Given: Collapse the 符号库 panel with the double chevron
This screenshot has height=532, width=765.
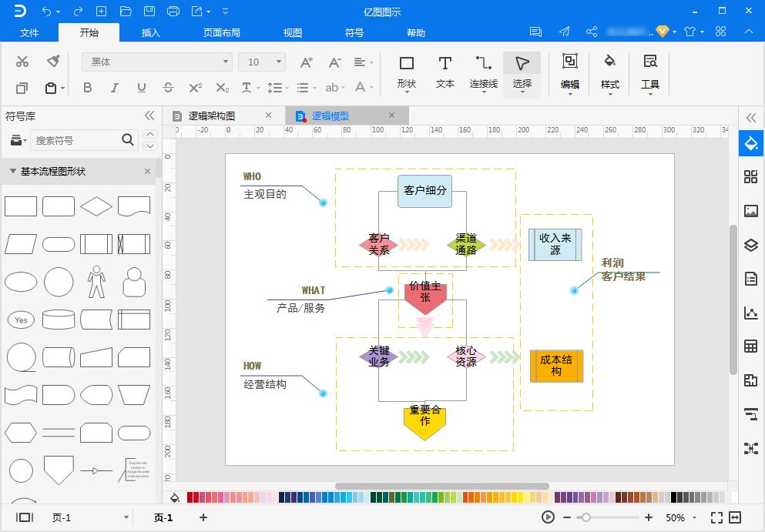Looking at the screenshot, I should pyautogui.click(x=149, y=115).
